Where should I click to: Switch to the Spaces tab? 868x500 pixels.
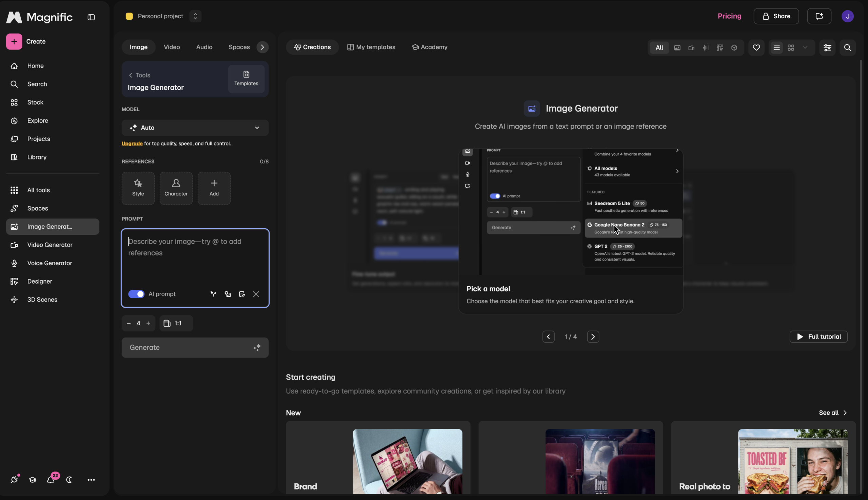(x=239, y=47)
